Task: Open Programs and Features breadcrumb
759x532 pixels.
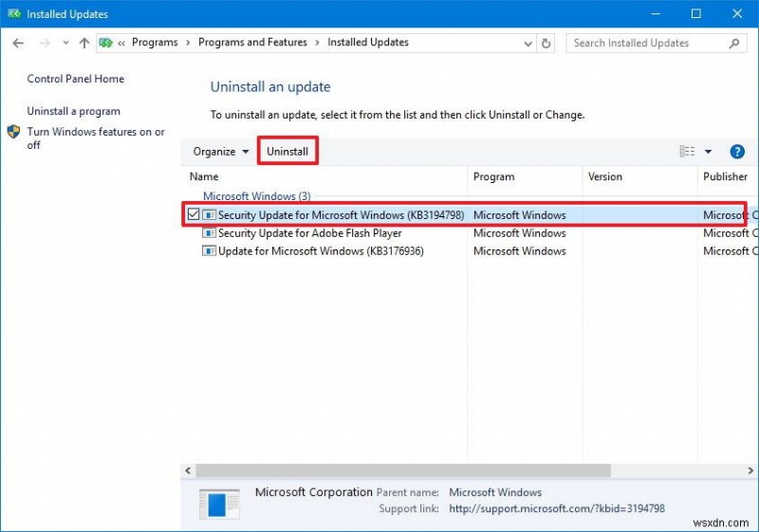Action: 252,42
